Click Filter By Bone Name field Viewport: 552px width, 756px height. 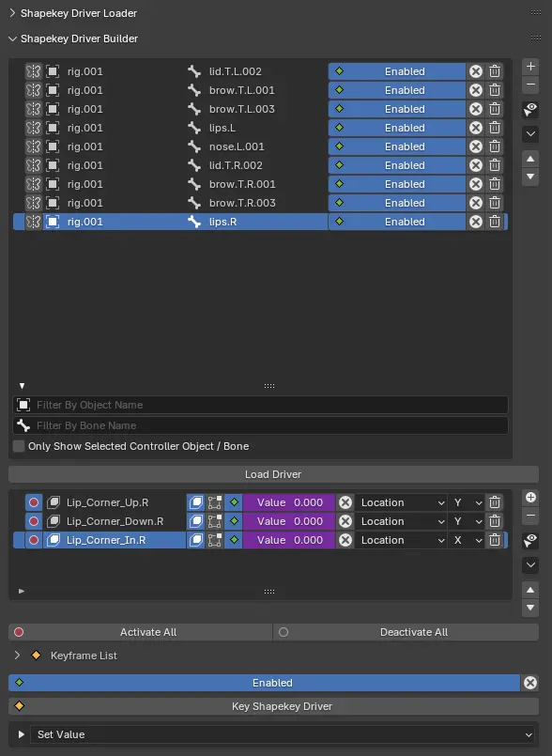[260, 425]
